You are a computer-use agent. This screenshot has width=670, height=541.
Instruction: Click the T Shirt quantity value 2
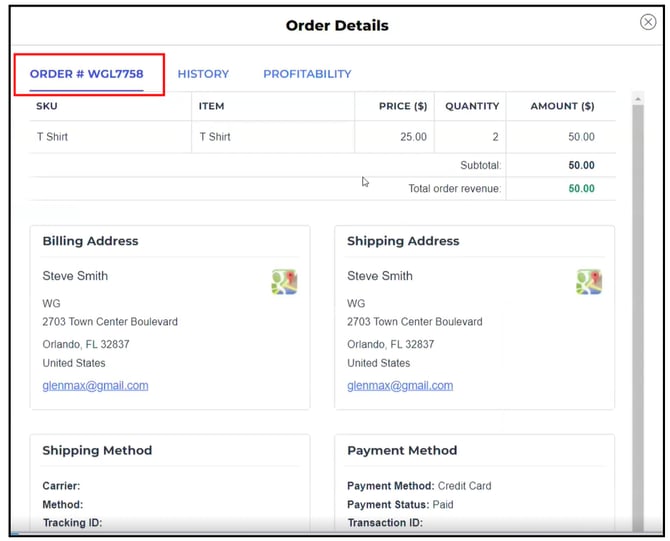pyautogui.click(x=495, y=137)
